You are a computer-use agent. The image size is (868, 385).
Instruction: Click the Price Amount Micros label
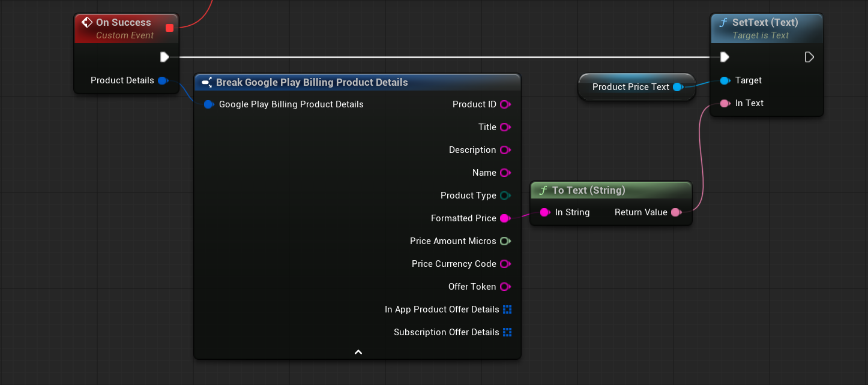click(x=453, y=241)
